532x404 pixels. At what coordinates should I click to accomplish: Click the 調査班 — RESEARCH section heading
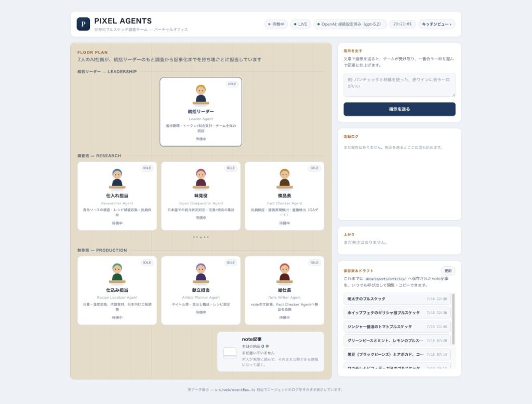tap(99, 156)
